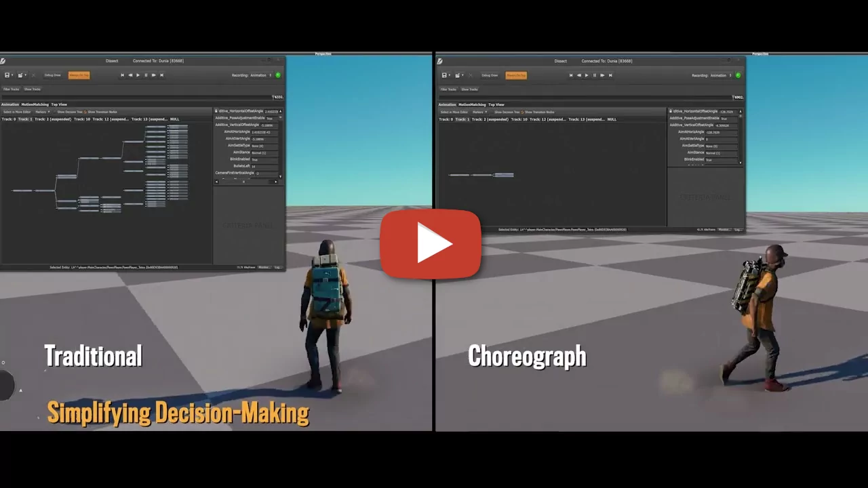The height and width of the screenshot is (488, 868).
Task: Click Filter Tracks in right Dissect window
Action: pos(448,89)
